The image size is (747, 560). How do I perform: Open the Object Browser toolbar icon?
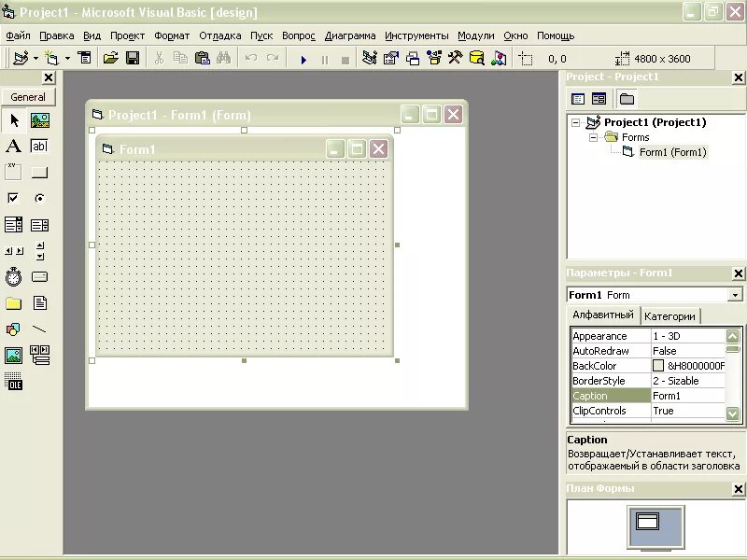click(x=434, y=59)
